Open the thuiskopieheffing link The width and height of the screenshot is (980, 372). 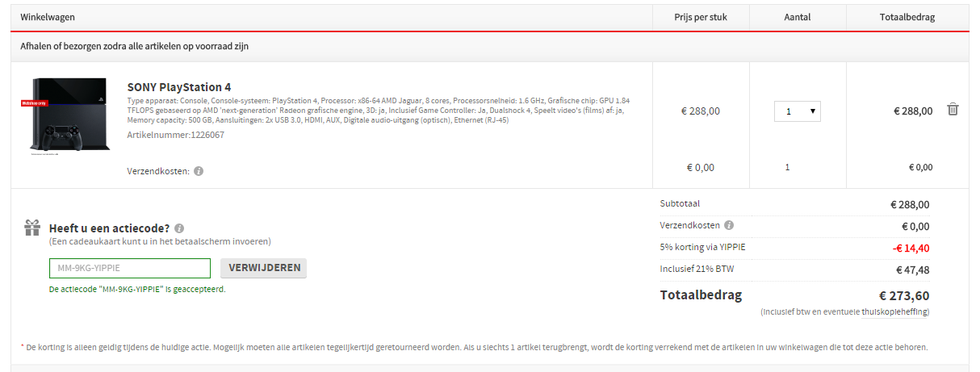(x=894, y=311)
